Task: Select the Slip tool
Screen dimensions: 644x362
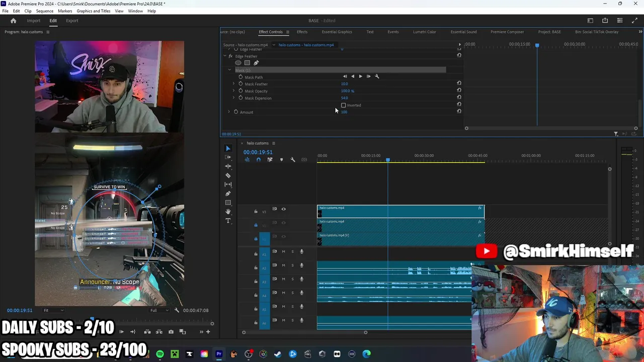Action: tap(228, 185)
